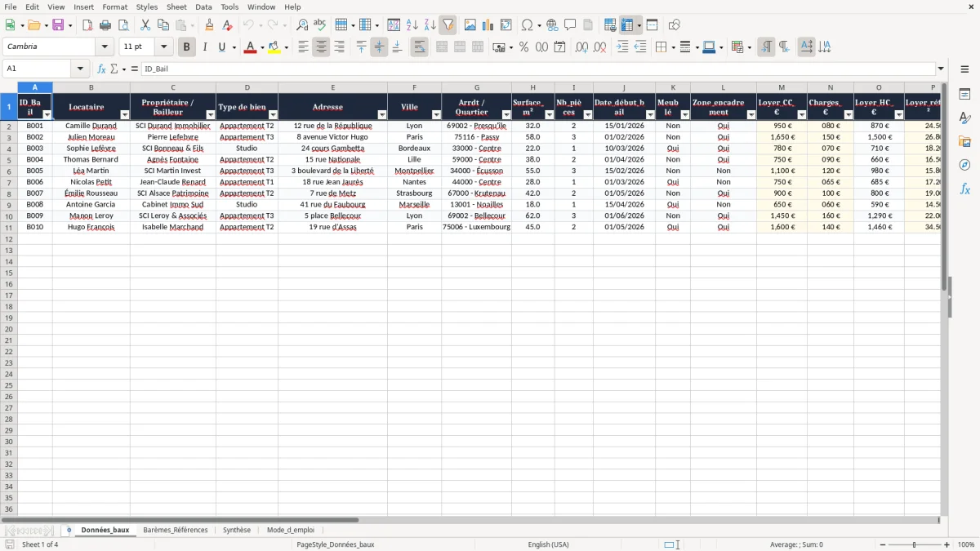Open Borders dropdown arrow
Image resolution: width=980 pixels, height=551 pixels.
tap(672, 47)
